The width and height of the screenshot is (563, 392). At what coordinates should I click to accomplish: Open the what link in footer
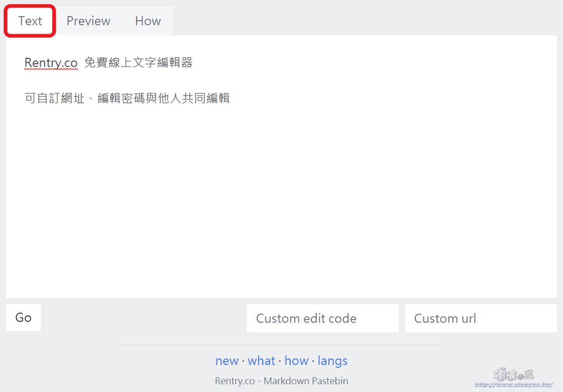[261, 361]
